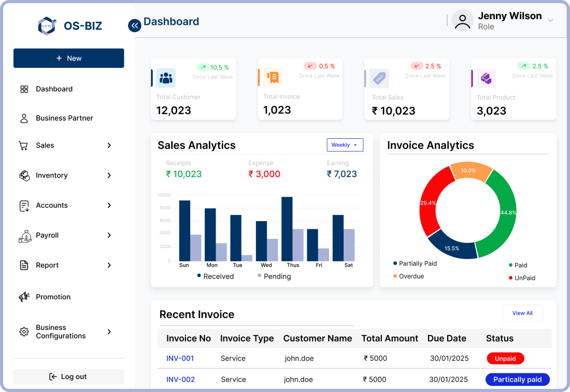Expand the Sales submenu chevron
The width and height of the screenshot is (570, 392).
click(109, 146)
